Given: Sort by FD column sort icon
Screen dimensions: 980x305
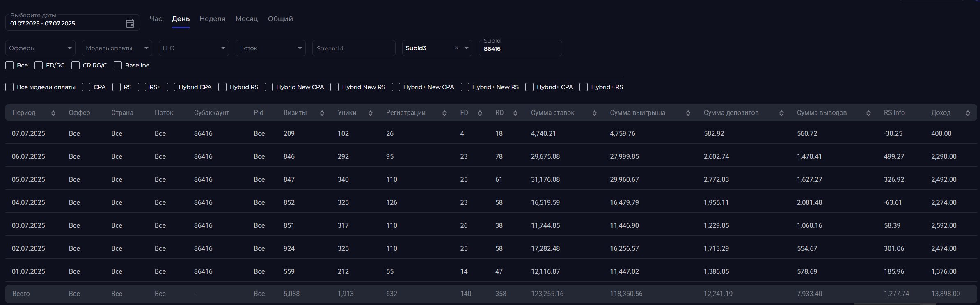Looking at the screenshot, I should (480, 113).
